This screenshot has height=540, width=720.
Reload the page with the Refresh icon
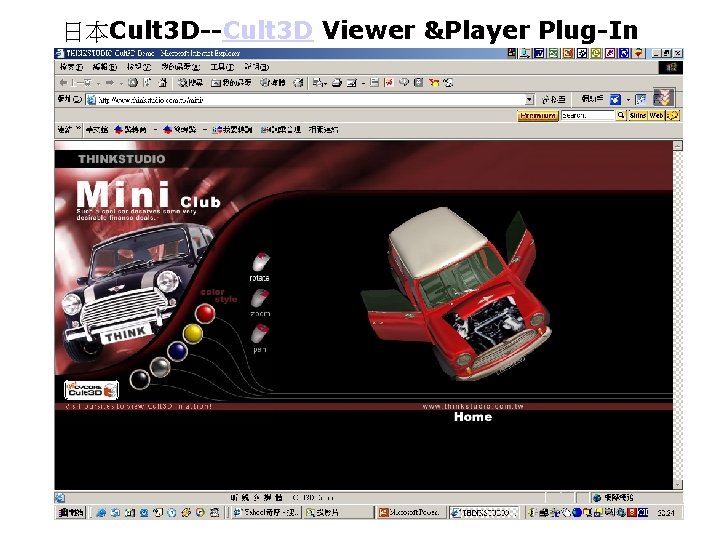point(147,83)
